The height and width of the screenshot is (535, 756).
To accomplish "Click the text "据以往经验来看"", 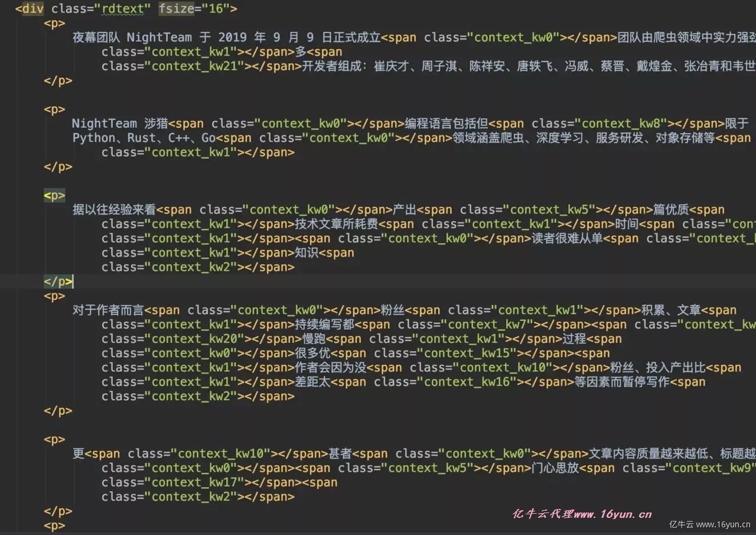I will pyautogui.click(x=114, y=210).
